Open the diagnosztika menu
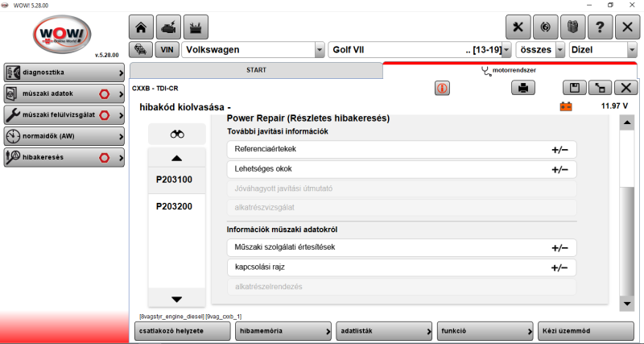Screen dimensions: 644x344 [x=64, y=73]
